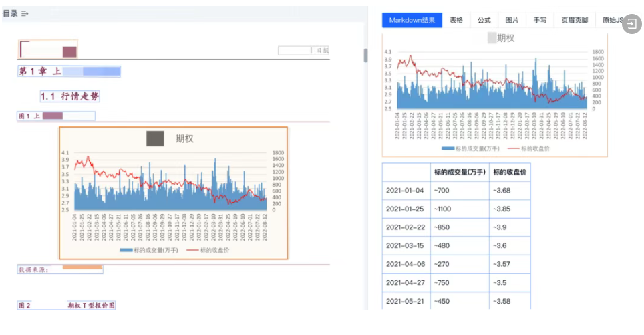Click the exit arrow icon at top right
The height and width of the screenshot is (335, 644).
coord(631,25)
